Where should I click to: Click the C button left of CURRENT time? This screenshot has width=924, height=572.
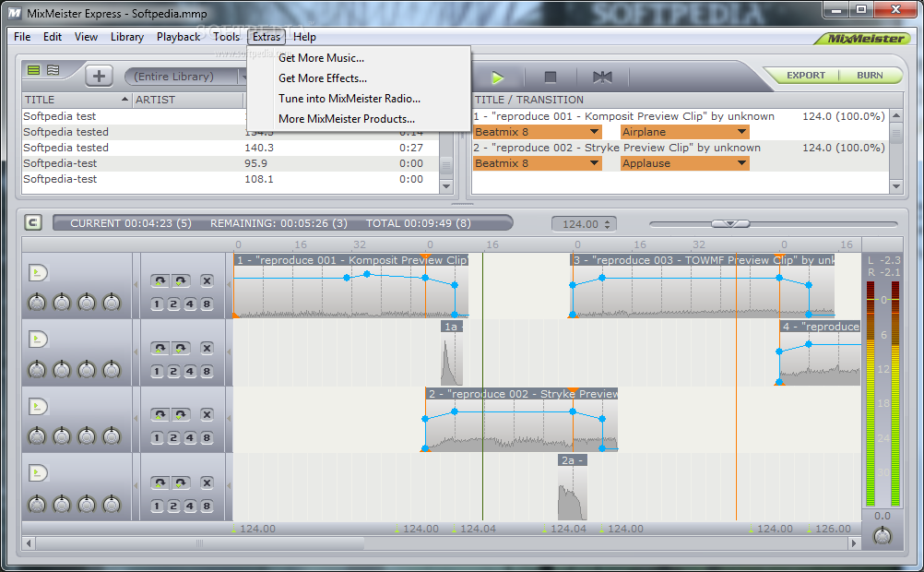tap(33, 223)
